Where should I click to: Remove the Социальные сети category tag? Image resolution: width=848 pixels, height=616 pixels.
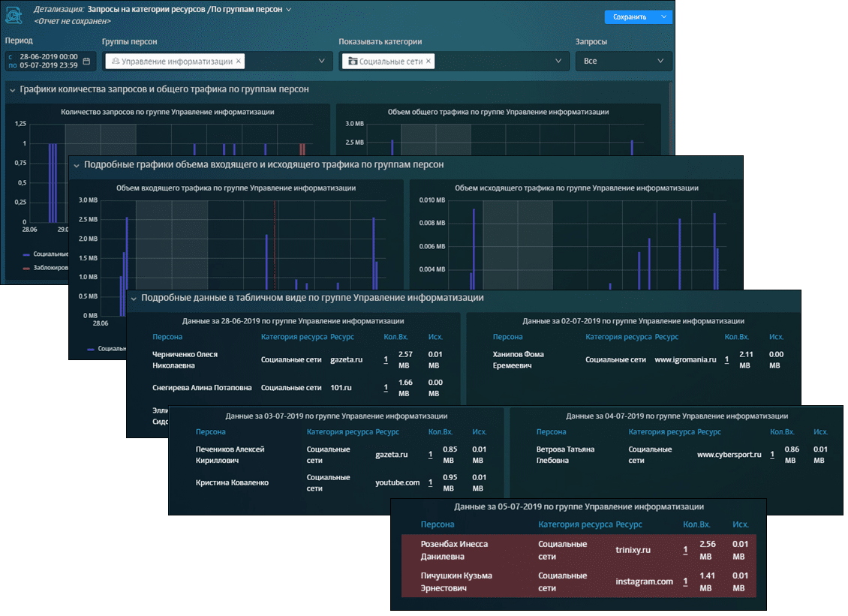429,62
